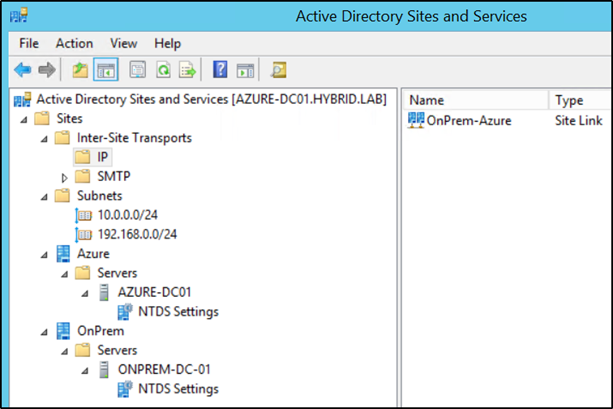This screenshot has height=409, width=613.
Task: Select the 192.168.0.0/24 subnet
Action: point(137,234)
